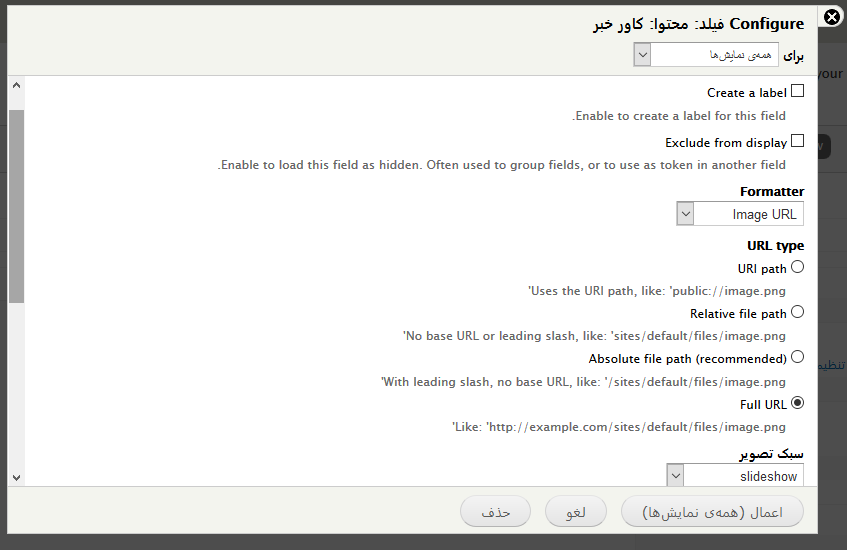This screenshot has height=550, width=847.
Task: Select the URI path radio option
Action: pyautogui.click(x=797, y=267)
